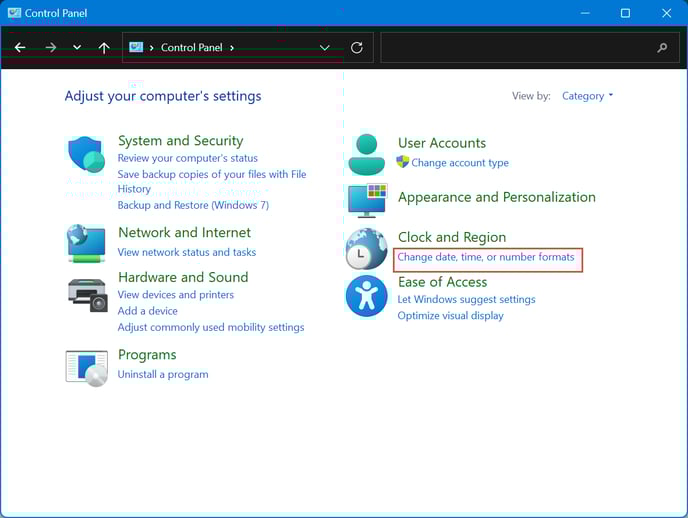Open the Clock and Region icon
Viewport: 688px width, 518px height.
(x=366, y=249)
